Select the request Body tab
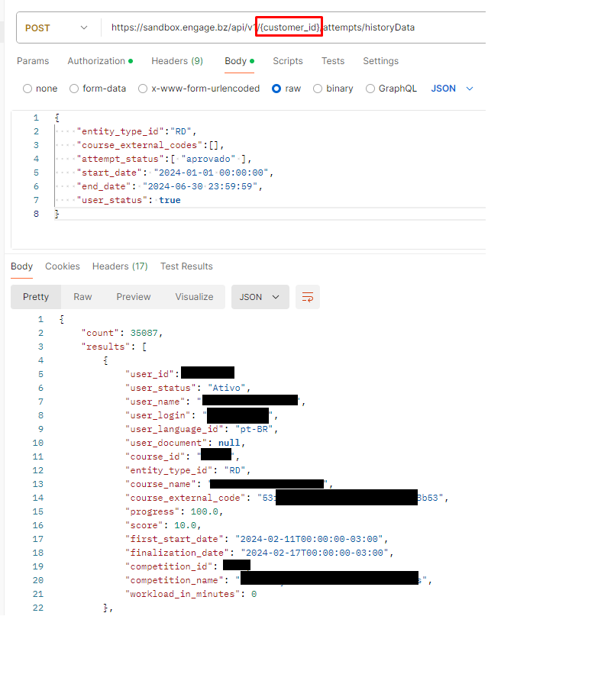Screen dimensions: 601x700 (239, 61)
